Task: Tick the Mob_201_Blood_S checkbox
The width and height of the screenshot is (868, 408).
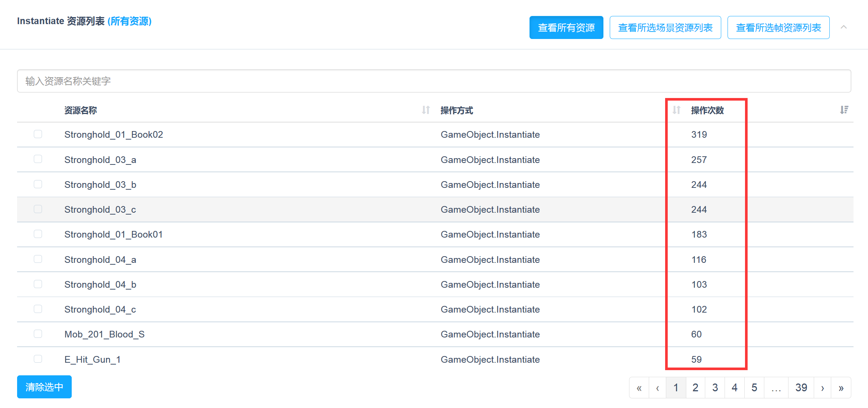Action: [38, 334]
